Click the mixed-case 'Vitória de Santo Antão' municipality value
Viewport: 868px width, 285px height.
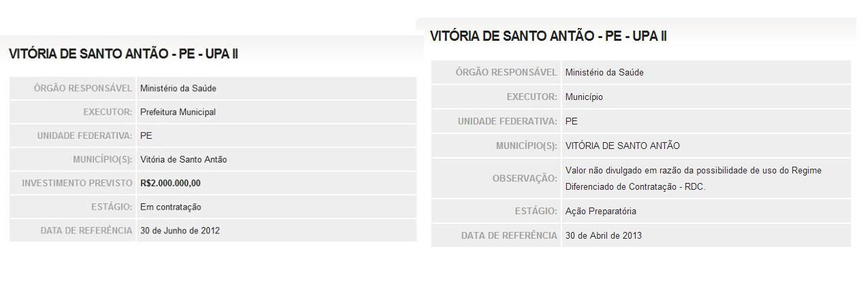pos(183,160)
